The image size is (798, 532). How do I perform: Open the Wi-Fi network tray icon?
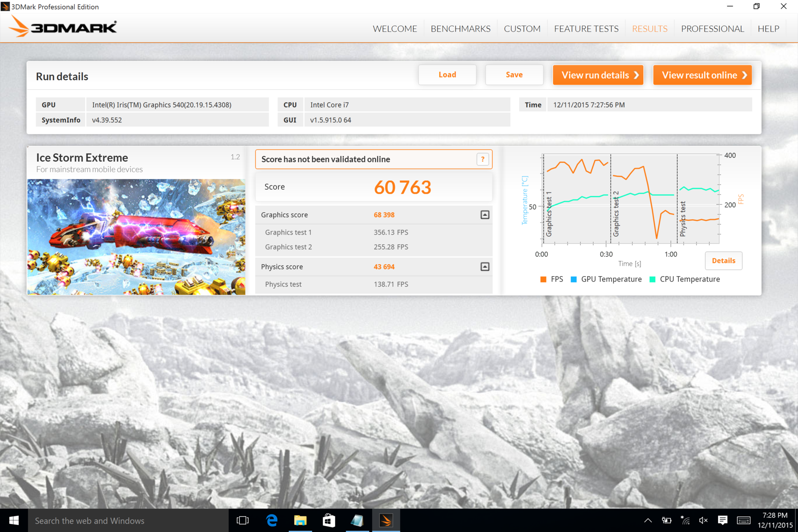coord(685,520)
